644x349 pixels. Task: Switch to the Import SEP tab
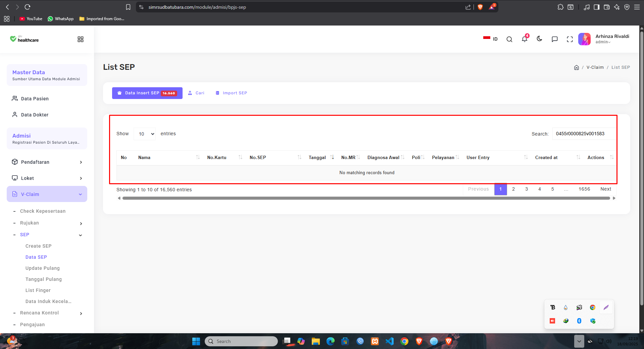tap(231, 93)
